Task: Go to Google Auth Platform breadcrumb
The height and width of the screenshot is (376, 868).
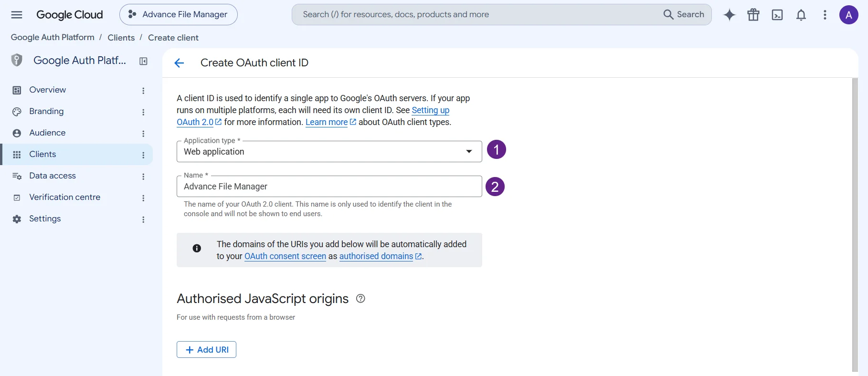Action: [53, 37]
